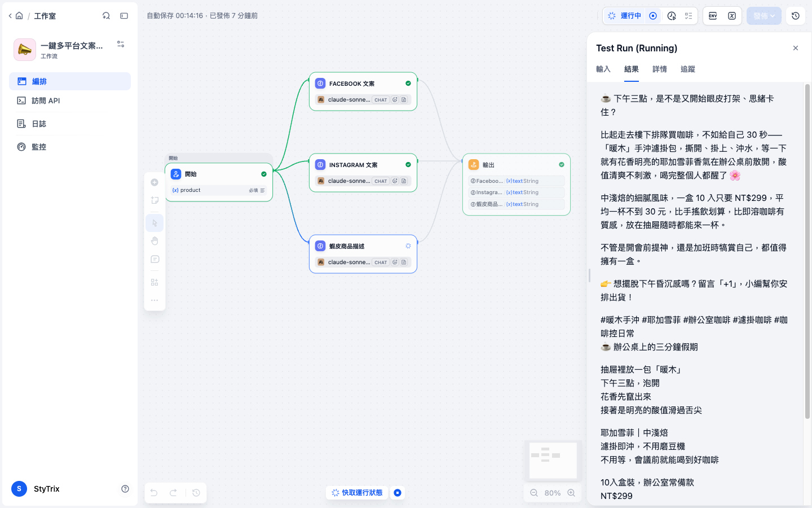
Task: Click the Instagra... text String output row
Action: 517,192
